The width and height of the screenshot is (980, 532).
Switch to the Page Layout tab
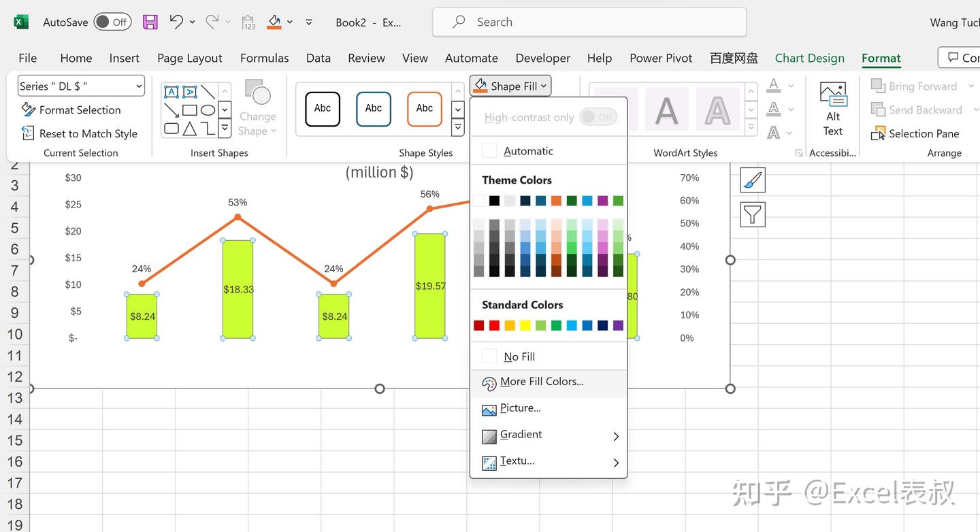click(x=190, y=59)
